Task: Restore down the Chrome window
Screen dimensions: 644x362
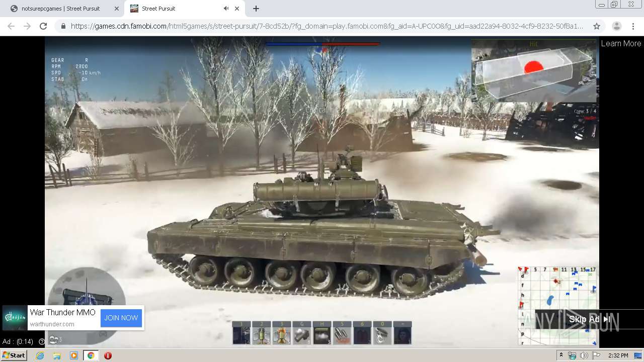Action: pyautogui.click(x=614, y=5)
